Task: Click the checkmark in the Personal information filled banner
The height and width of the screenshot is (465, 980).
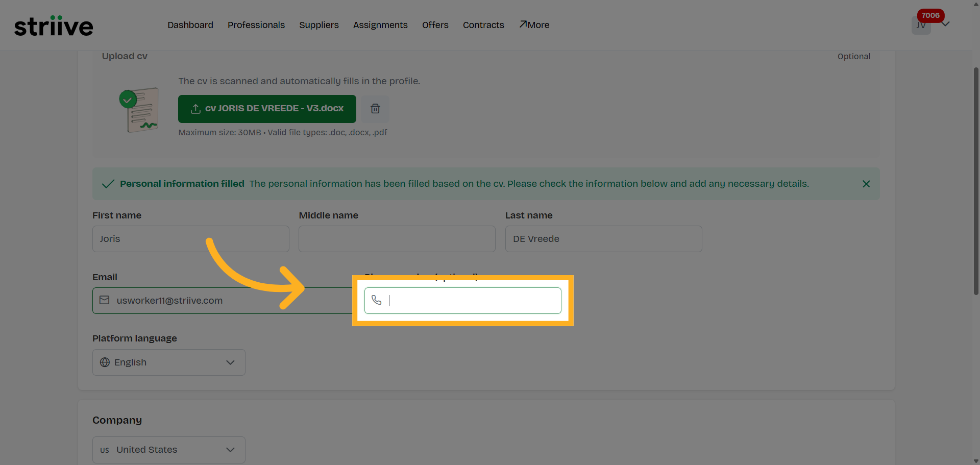Action: (x=108, y=184)
